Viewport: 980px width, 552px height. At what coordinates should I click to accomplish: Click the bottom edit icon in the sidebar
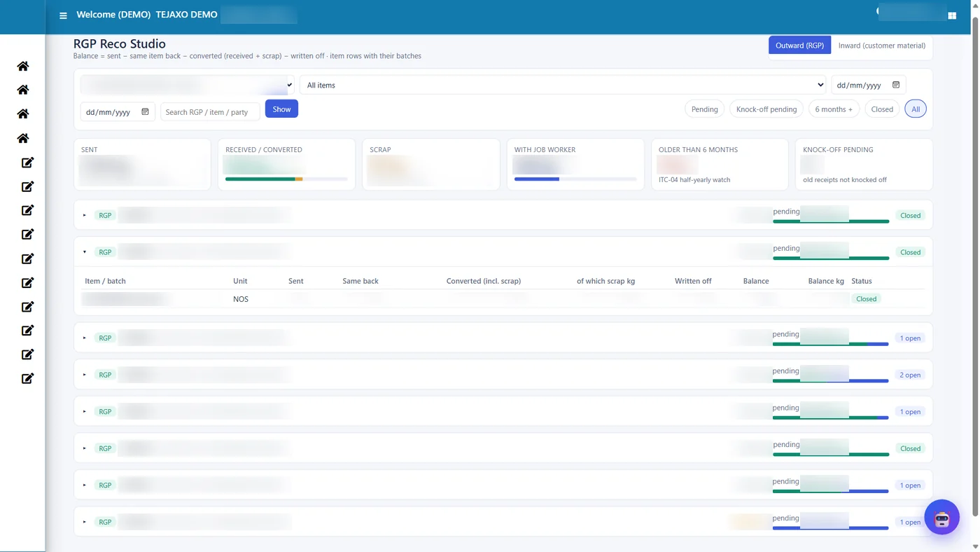point(27,378)
